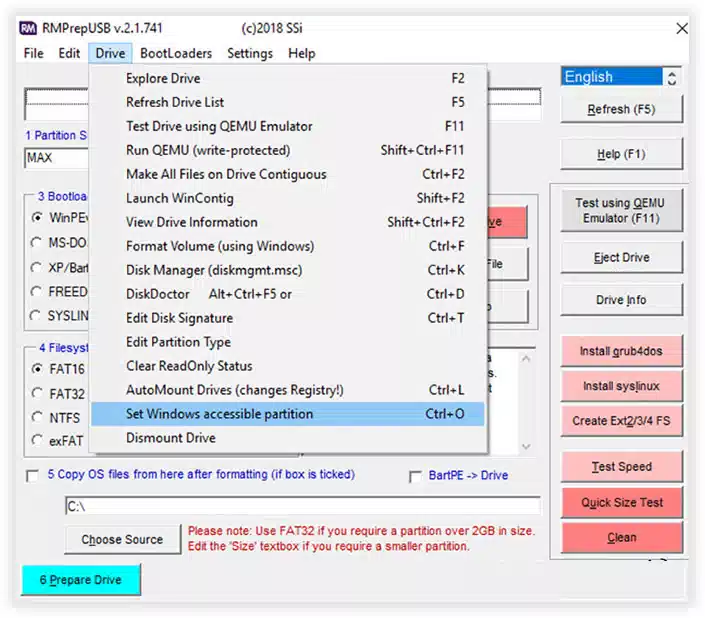Click the info box scroll up arrow
This screenshot has height=618, width=705.
(x=526, y=359)
